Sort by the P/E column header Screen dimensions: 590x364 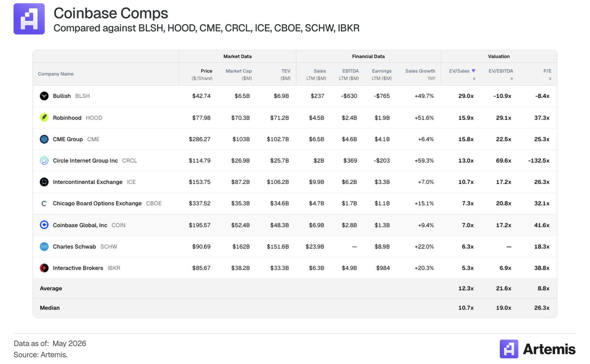(x=547, y=74)
